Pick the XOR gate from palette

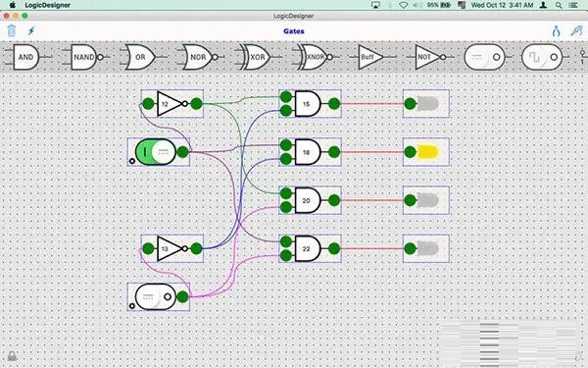257,57
